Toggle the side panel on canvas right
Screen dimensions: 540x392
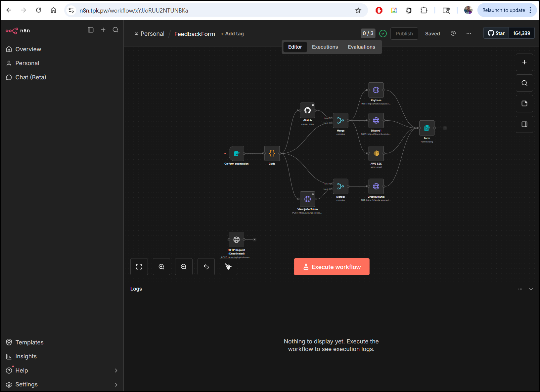(x=524, y=124)
